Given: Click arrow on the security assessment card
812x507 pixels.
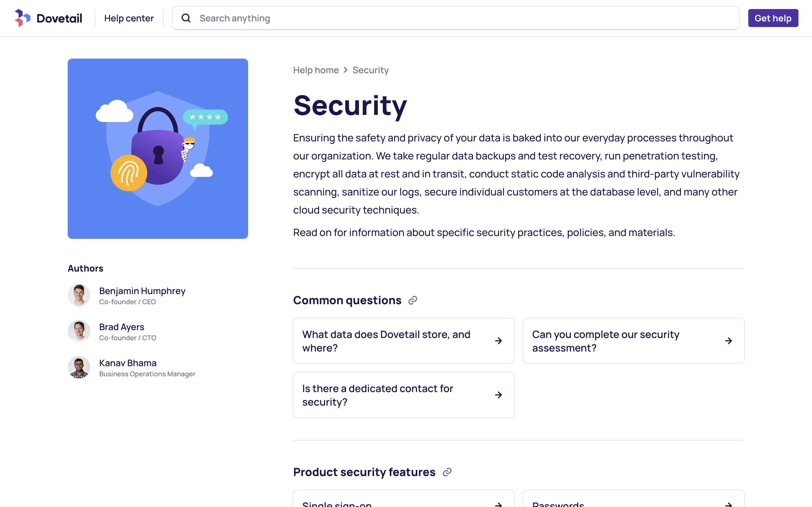Looking at the screenshot, I should point(728,341).
